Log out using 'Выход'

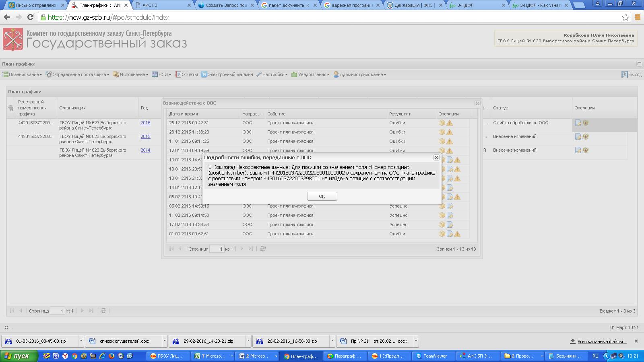coord(632,74)
